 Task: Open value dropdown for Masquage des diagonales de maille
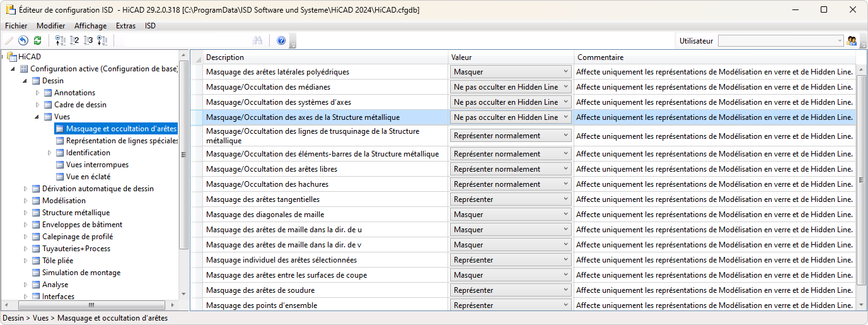[x=511, y=215]
